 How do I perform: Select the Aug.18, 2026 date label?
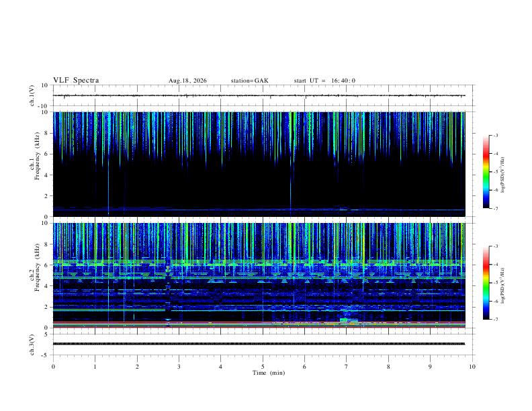coord(187,81)
